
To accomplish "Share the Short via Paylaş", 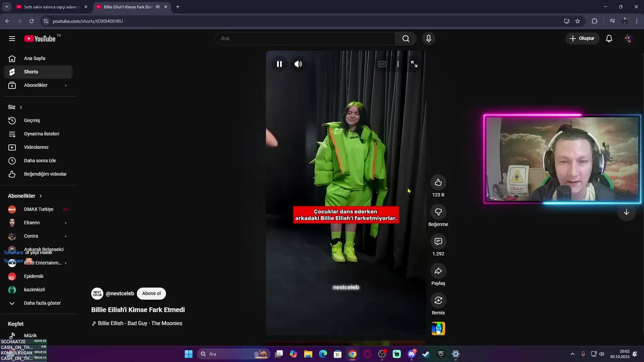I will (x=438, y=271).
